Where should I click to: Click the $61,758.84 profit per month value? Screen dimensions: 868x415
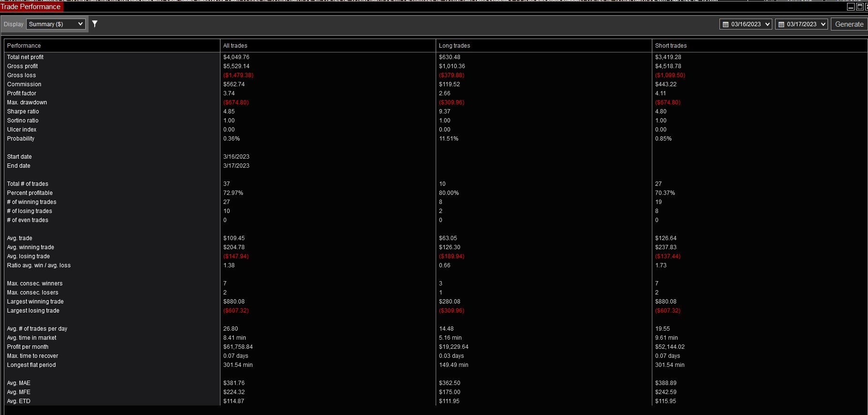point(238,347)
